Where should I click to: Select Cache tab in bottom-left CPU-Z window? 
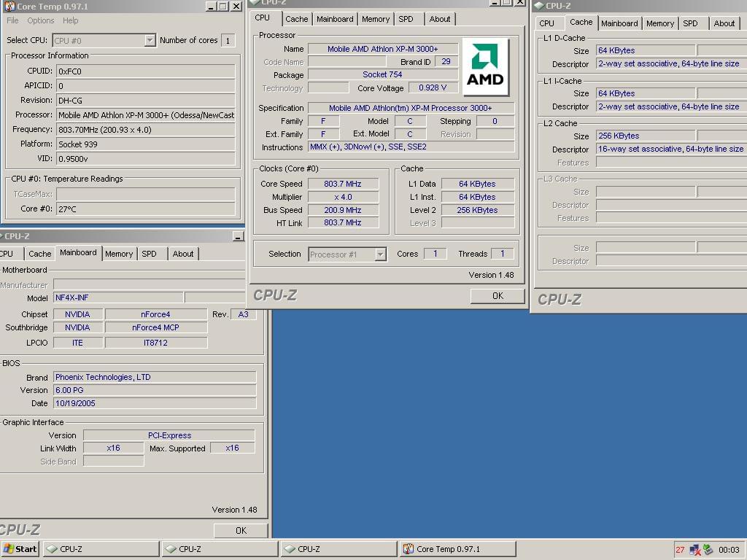coord(39,254)
